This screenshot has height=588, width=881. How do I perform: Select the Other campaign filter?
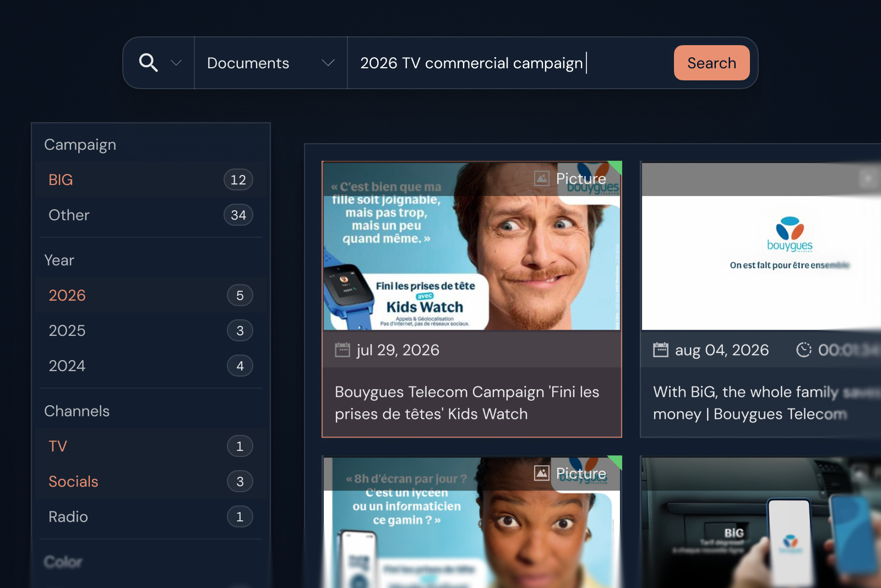click(150, 215)
